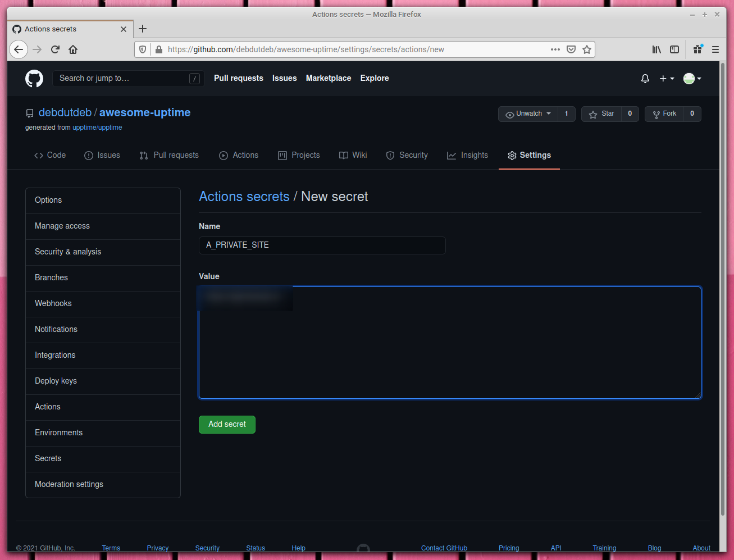Open Deploy keys in settings sidebar

point(103,381)
